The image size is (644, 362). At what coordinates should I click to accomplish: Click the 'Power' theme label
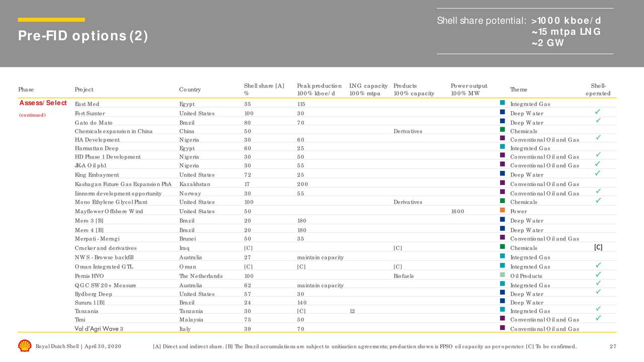[x=519, y=211]
